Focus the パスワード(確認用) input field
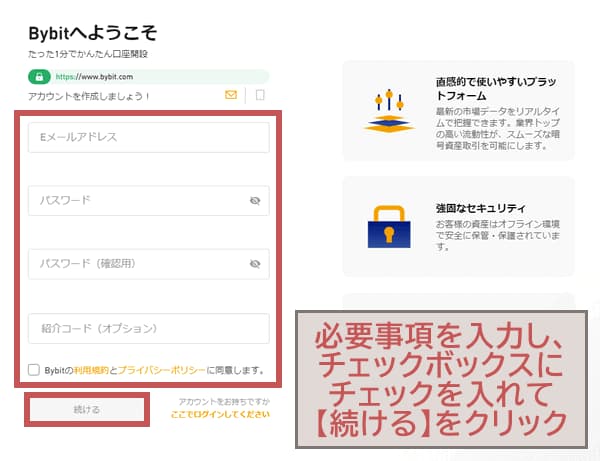600x461 pixels. click(149, 264)
